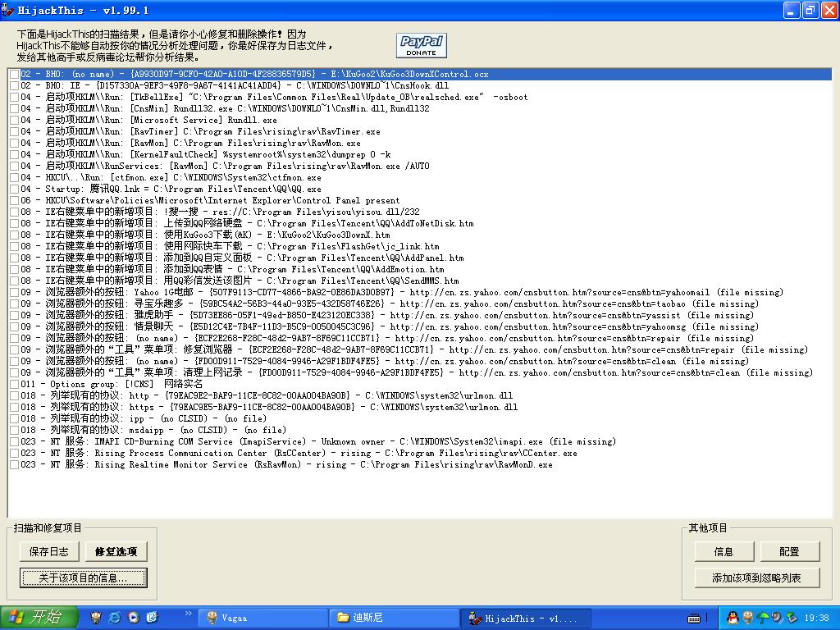The height and width of the screenshot is (630, 840).
Task: Check the KuGoo3DownXControl.ocx BHO entry
Action: pyautogui.click(x=15, y=74)
